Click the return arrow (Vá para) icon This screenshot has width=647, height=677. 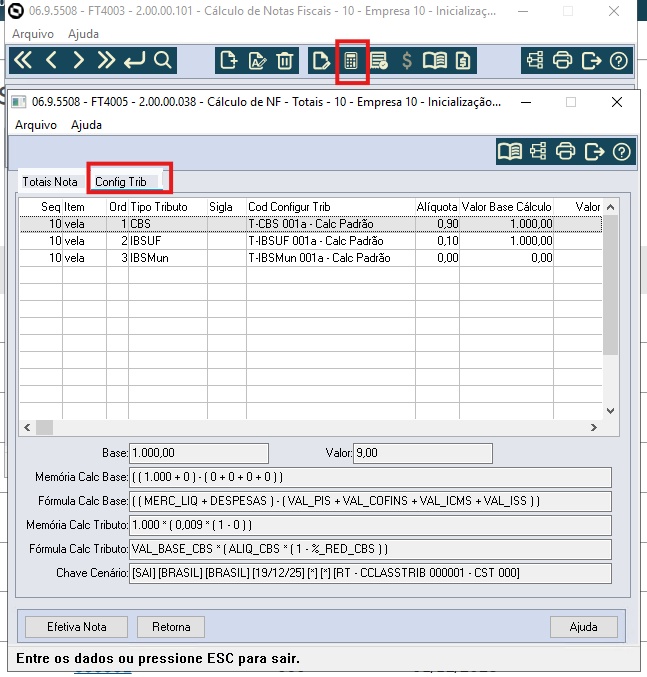[134, 60]
